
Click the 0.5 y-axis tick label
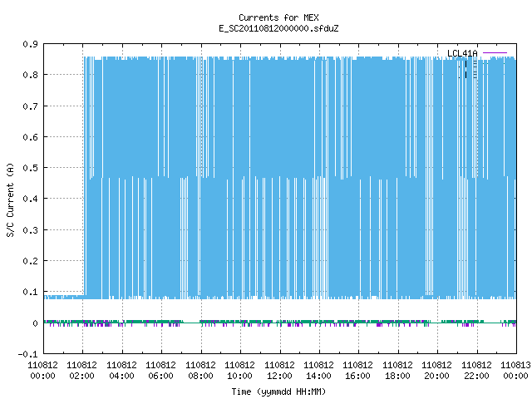point(30,168)
